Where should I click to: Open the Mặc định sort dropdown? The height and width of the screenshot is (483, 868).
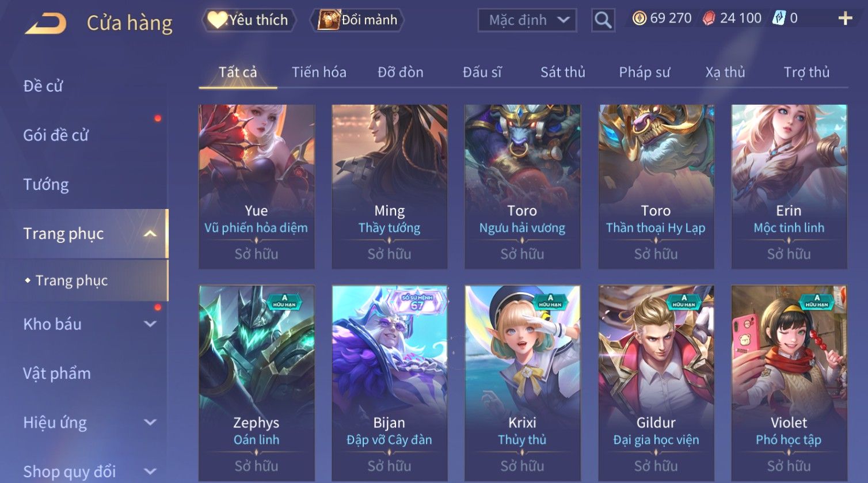click(527, 20)
